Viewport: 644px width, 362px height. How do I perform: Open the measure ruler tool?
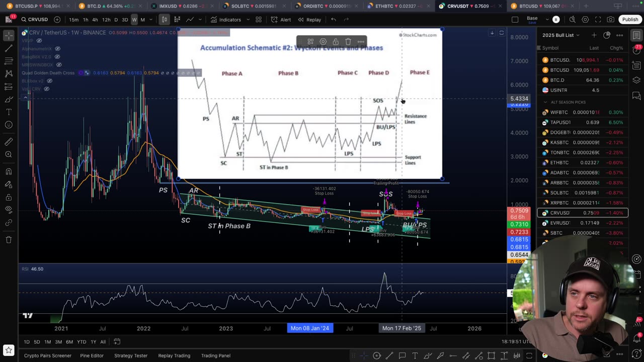[x=9, y=142]
